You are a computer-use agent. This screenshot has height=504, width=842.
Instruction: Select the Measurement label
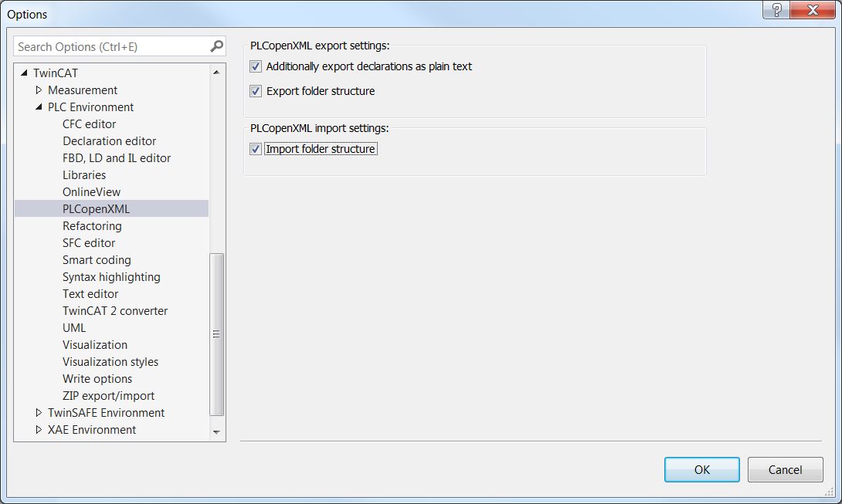[82, 90]
